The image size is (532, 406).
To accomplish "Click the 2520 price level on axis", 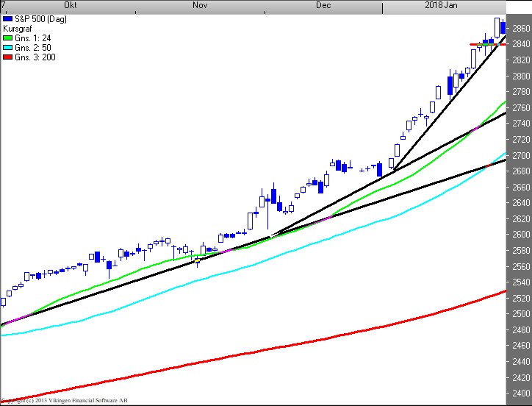I will coord(521,298).
